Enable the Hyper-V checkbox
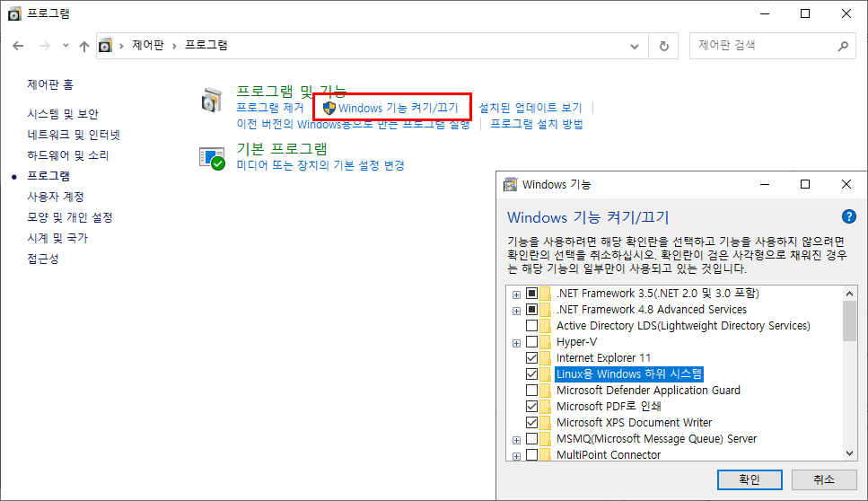The height and width of the screenshot is (501, 868). (531, 341)
